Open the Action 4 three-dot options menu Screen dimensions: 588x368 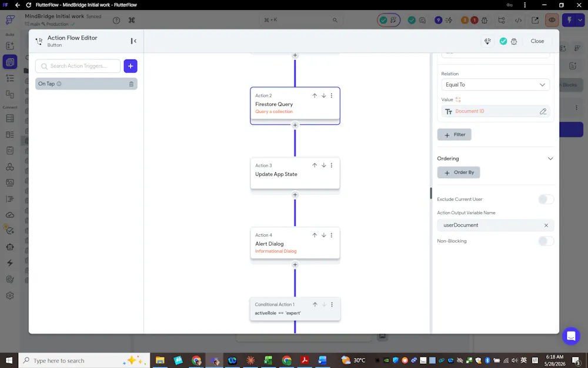[332, 235]
